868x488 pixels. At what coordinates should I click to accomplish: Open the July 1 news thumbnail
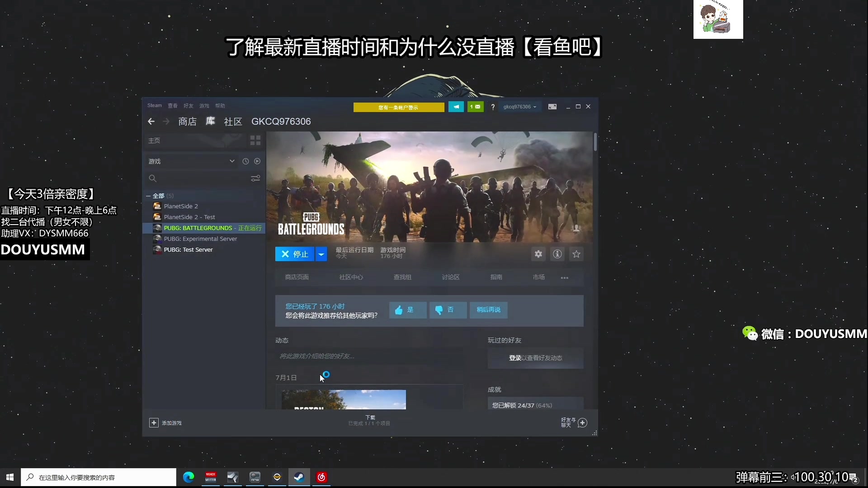(x=344, y=399)
